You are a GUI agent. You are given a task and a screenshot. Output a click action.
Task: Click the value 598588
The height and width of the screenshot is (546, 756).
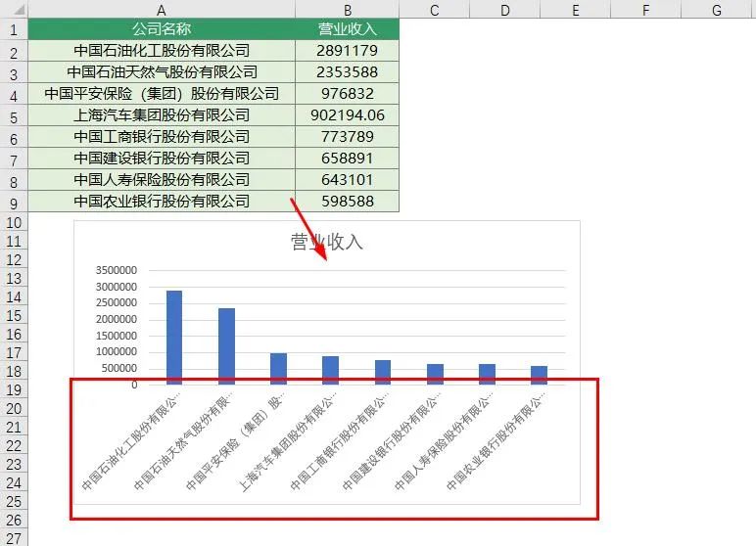(347, 201)
